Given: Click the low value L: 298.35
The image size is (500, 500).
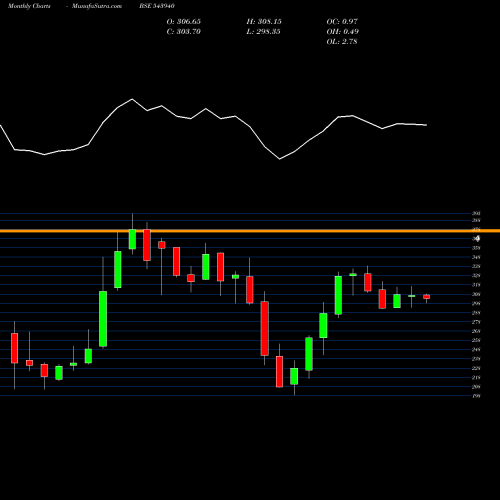Looking at the screenshot, I should click(263, 31).
